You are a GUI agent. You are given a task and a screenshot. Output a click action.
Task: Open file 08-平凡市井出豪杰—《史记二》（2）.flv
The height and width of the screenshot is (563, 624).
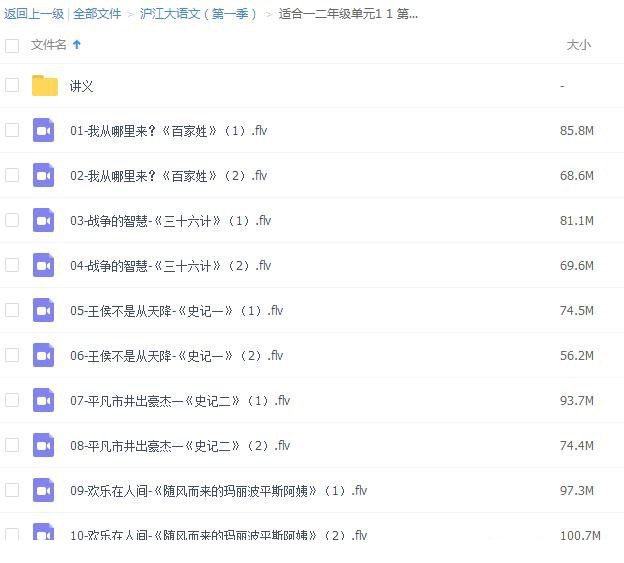coord(180,445)
